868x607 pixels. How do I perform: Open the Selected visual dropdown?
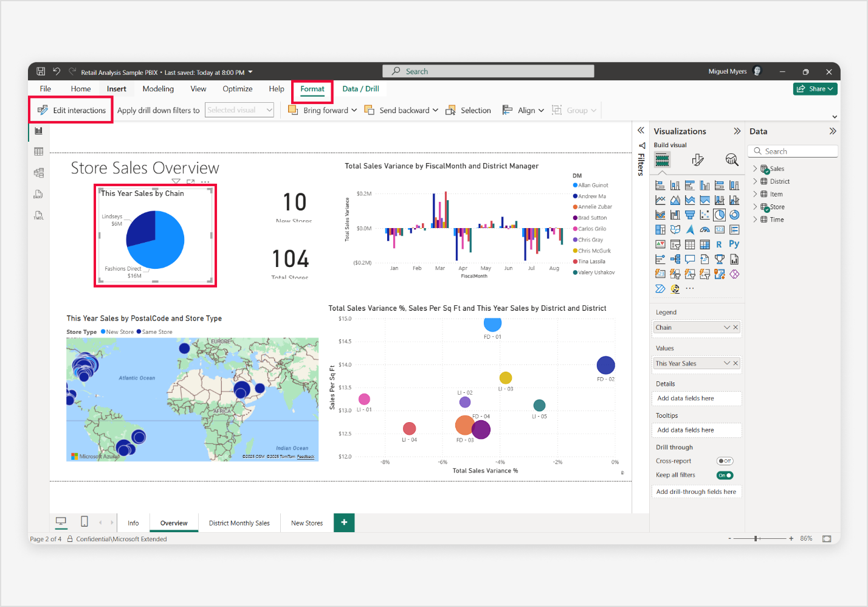coord(239,109)
